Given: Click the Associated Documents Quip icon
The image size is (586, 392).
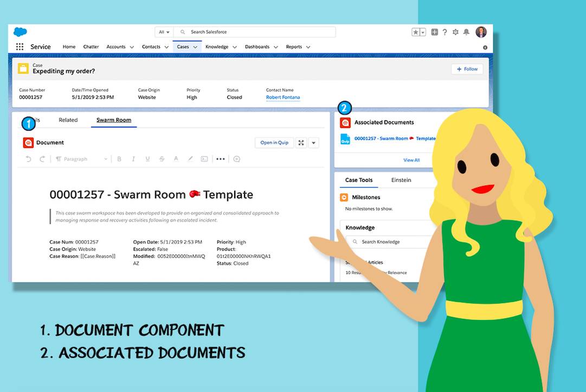Looking at the screenshot, I should [345, 123].
